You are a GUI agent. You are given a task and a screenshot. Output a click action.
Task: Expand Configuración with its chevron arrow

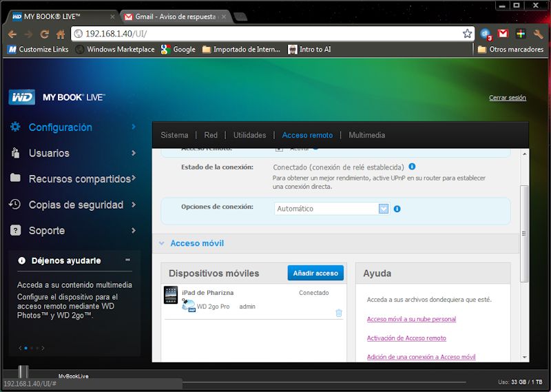tap(134, 127)
